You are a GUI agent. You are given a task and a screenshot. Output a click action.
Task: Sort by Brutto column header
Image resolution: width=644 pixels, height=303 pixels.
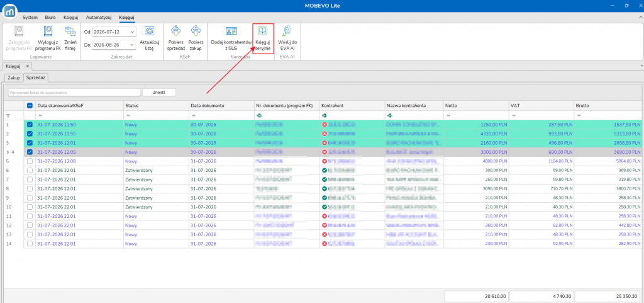point(608,106)
